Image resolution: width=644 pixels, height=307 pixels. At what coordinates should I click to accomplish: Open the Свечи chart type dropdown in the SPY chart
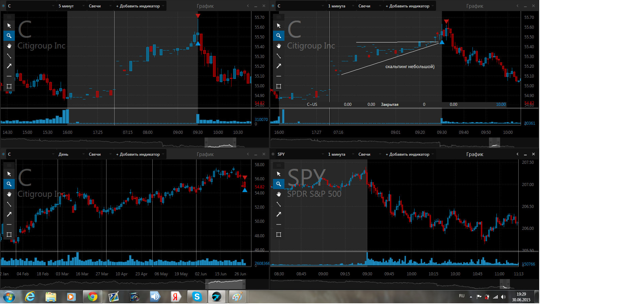(369, 154)
